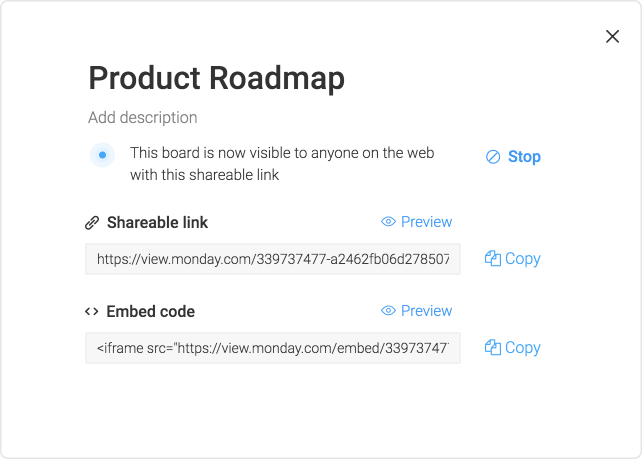
Task: Stop sharing the board publicly
Action: [513, 157]
